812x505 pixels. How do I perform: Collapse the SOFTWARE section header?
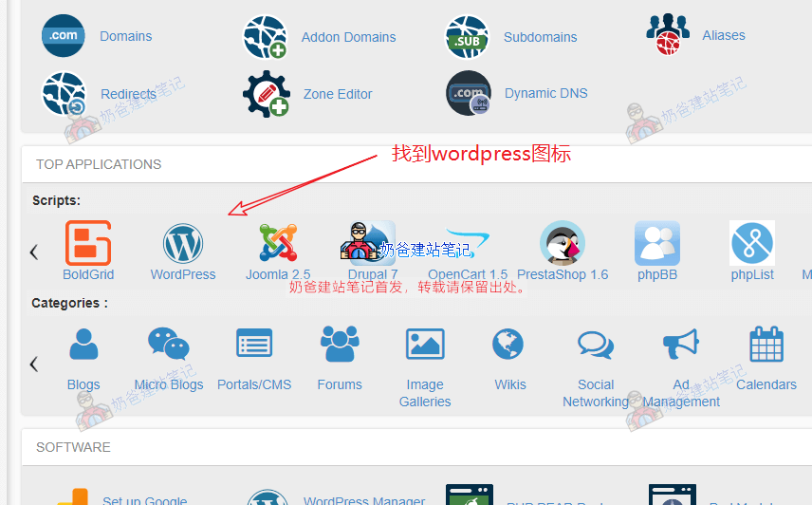[x=416, y=447]
